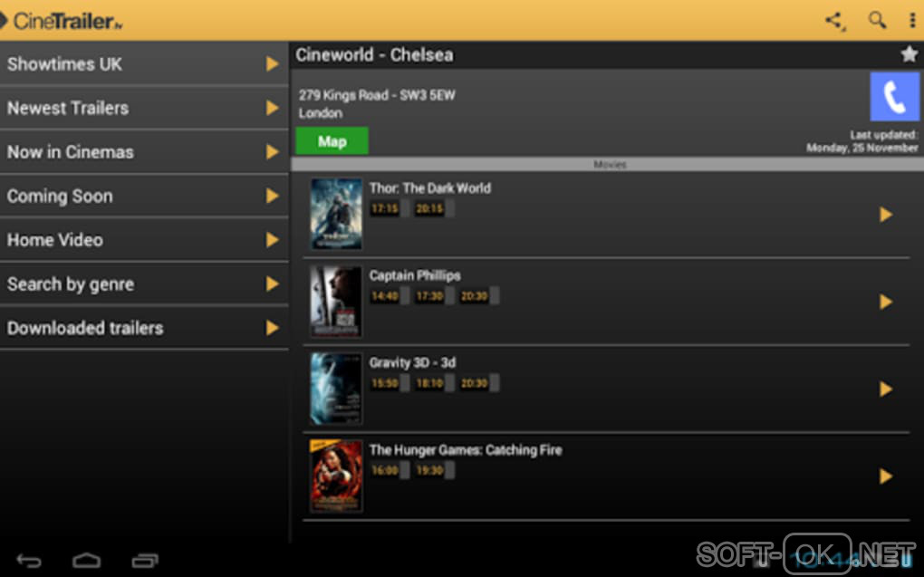Image resolution: width=924 pixels, height=577 pixels.
Task: Expand Thor: The Dark World details arrow
Action: tap(886, 215)
